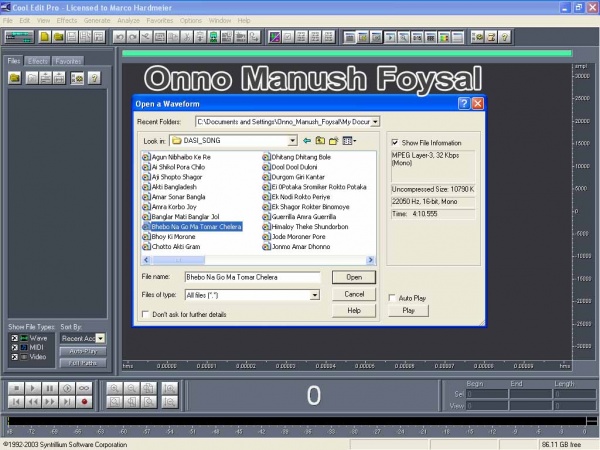Viewport: 600px width, 450px height.
Task: Click in the File name input field
Action: (x=253, y=277)
